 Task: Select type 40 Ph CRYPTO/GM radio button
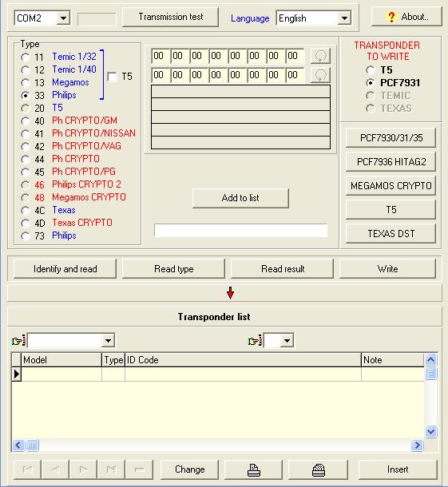coord(26,121)
